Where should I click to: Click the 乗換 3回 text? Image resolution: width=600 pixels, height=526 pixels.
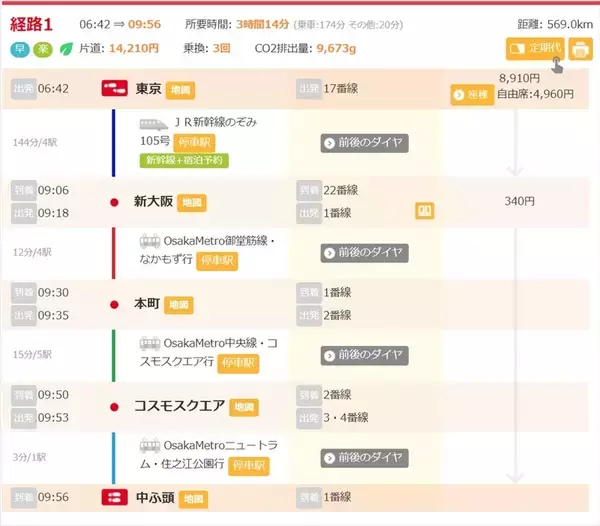click(x=207, y=49)
